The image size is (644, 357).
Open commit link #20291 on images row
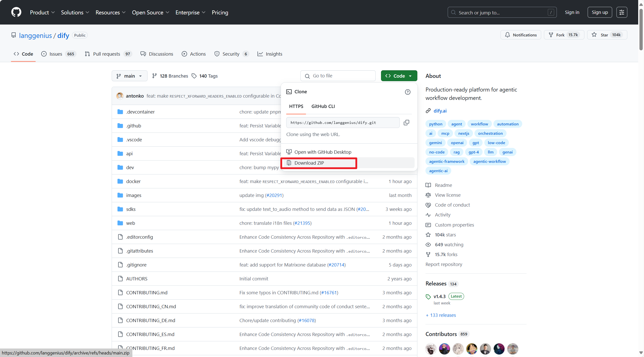pos(274,195)
